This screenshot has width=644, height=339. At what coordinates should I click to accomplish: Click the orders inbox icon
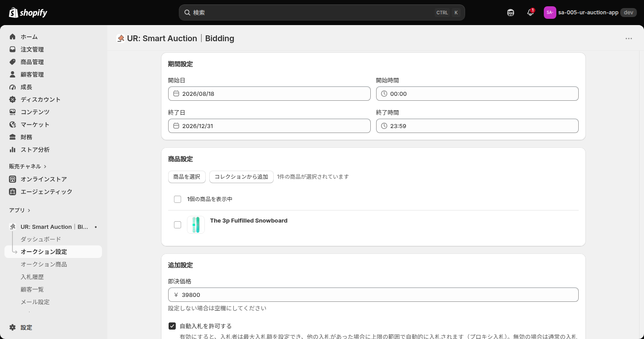[13, 49]
